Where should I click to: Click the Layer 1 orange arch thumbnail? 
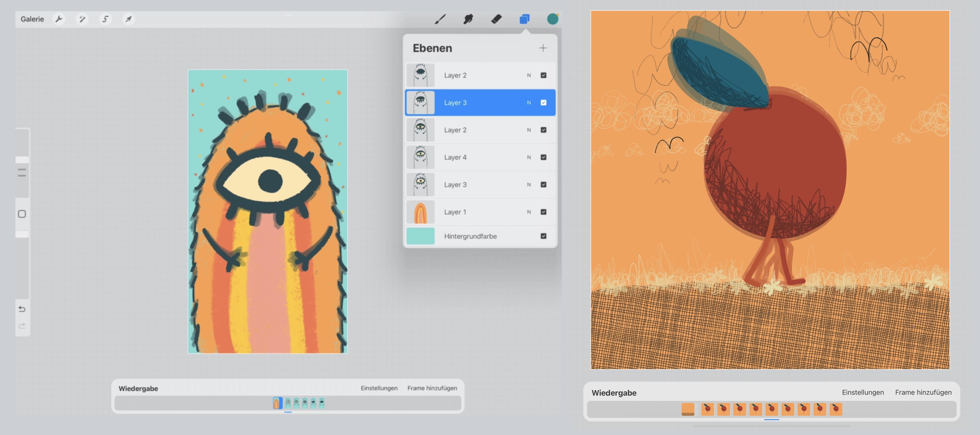click(x=420, y=212)
